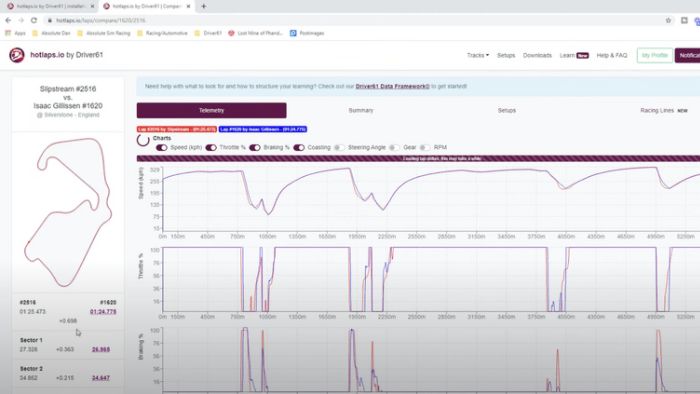Click the My Profile button
The image size is (700, 394).
click(654, 55)
